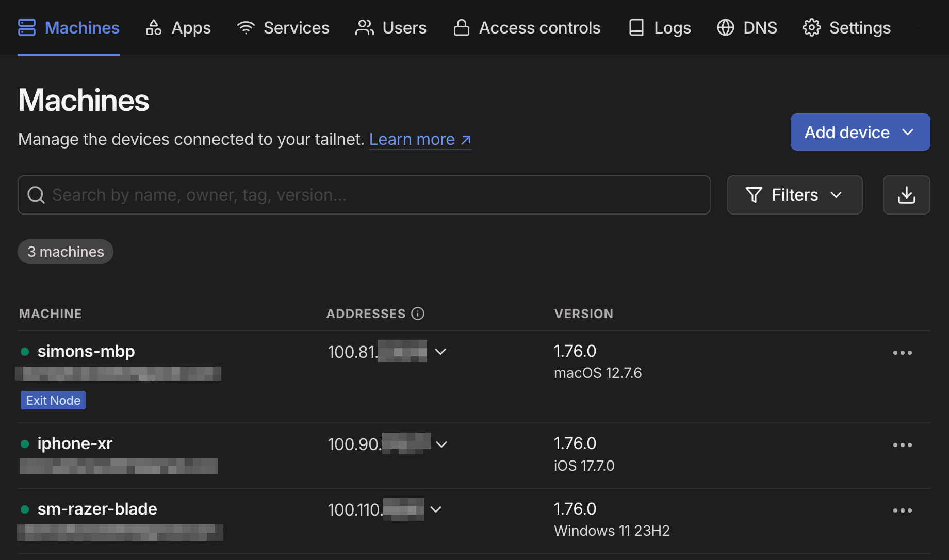Open the three-dot menu for iphone-xr
Image resolution: width=949 pixels, height=560 pixels.
[902, 445]
